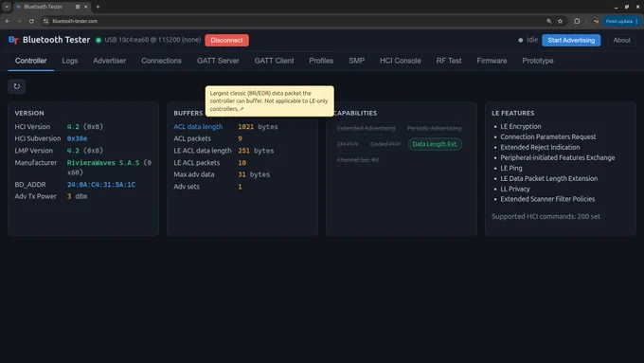Click Disconnect button
Image resolution: width=644 pixels, height=363 pixels.
[x=226, y=41]
